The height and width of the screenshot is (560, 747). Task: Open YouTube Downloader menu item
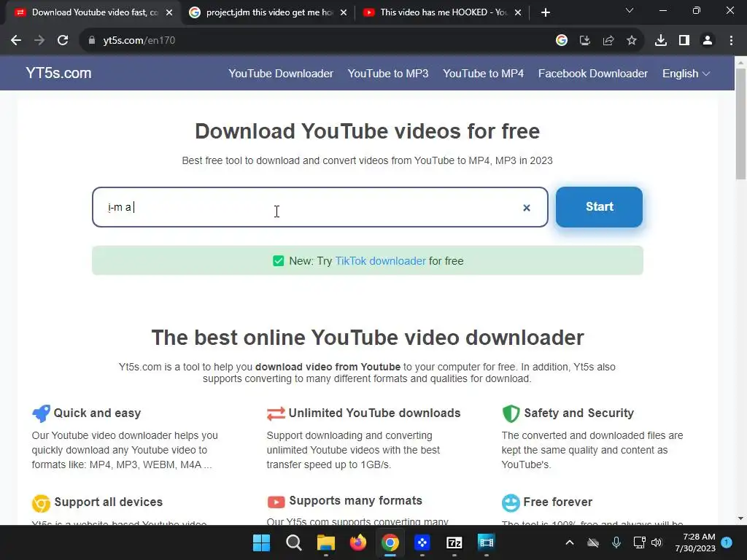click(x=281, y=74)
